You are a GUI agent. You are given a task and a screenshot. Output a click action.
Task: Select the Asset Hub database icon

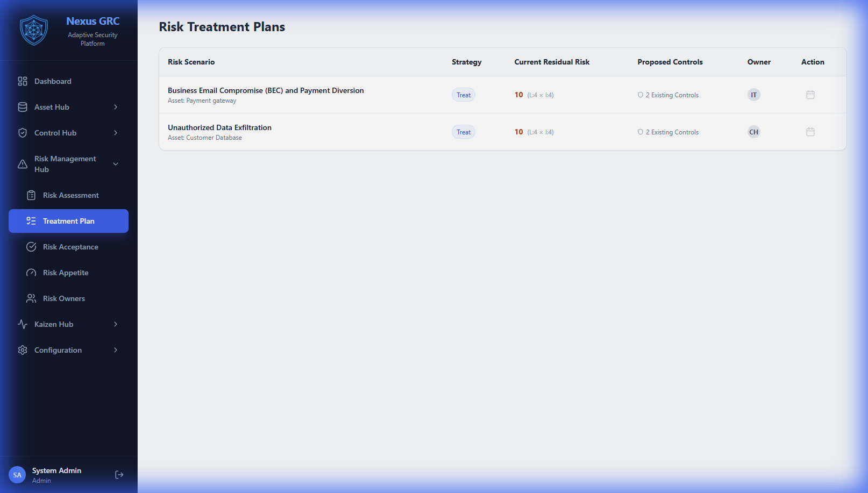point(22,107)
